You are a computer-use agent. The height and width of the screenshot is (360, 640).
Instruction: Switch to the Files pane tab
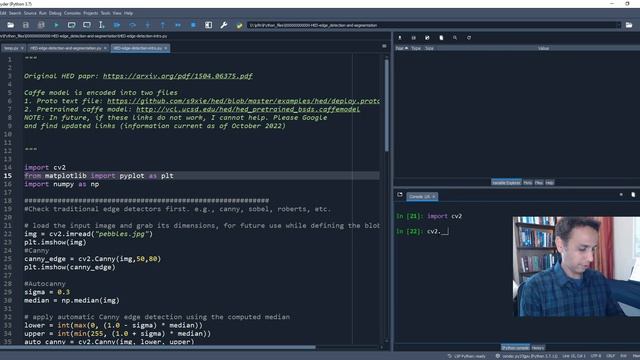539,182
